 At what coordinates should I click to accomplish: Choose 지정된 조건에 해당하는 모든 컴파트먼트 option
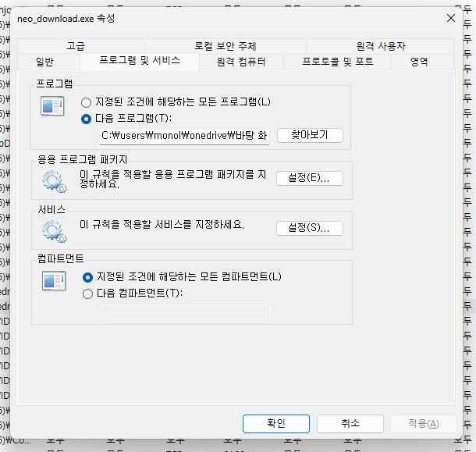(87, 277)
